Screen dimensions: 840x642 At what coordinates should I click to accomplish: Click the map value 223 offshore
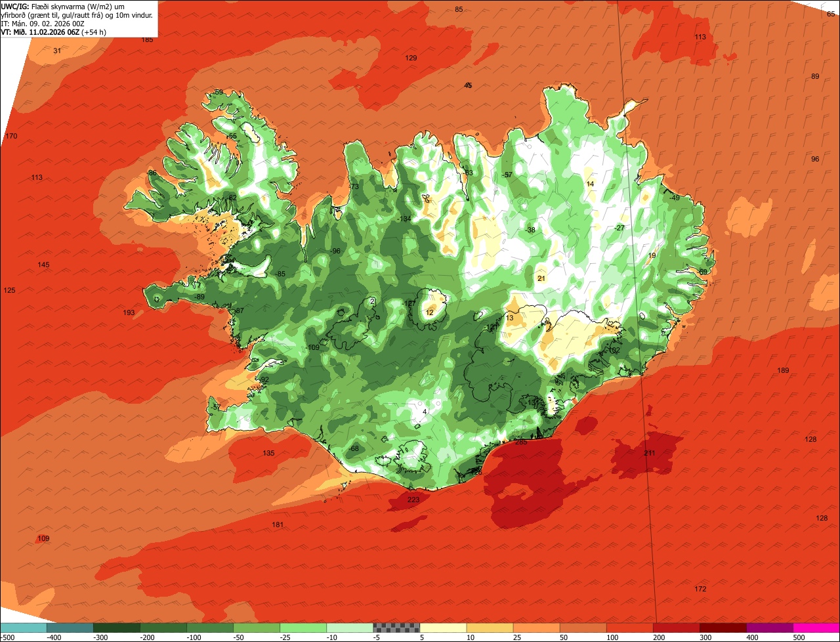413,500
